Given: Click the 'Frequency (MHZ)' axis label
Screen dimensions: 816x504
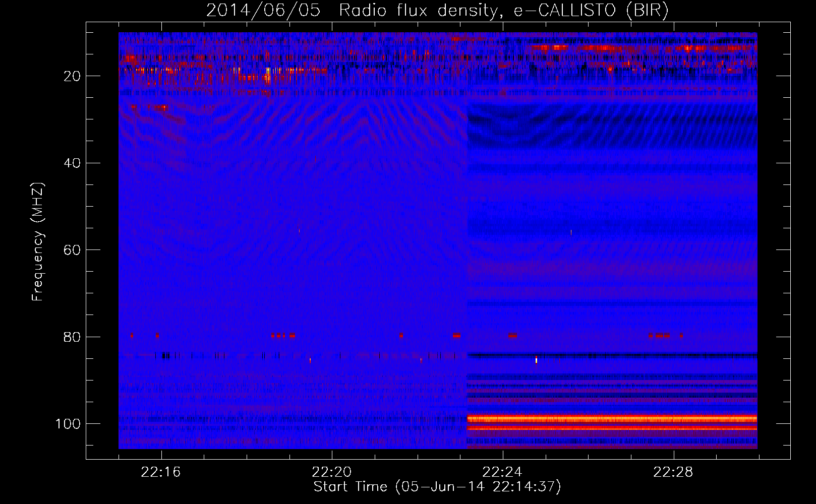Looking at the screenshot, I should [38, 241].
